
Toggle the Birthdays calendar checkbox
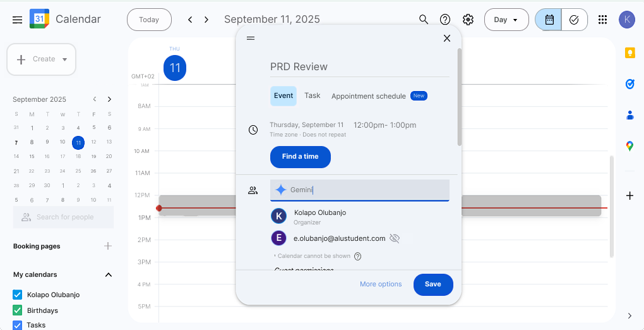pos(18,310)
